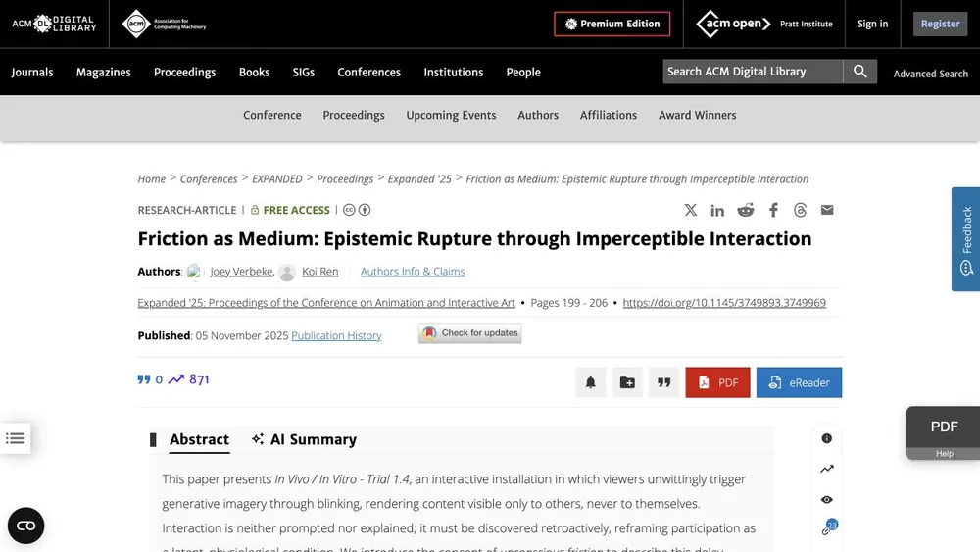Select the Affiliations sub-navigation item
Viewport: 980px width, 552px height.
tap(609, 115)
